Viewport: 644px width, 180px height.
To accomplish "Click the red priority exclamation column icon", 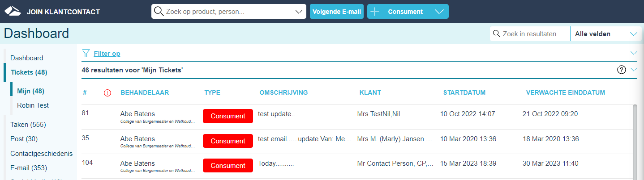I will tap(107, 93).
